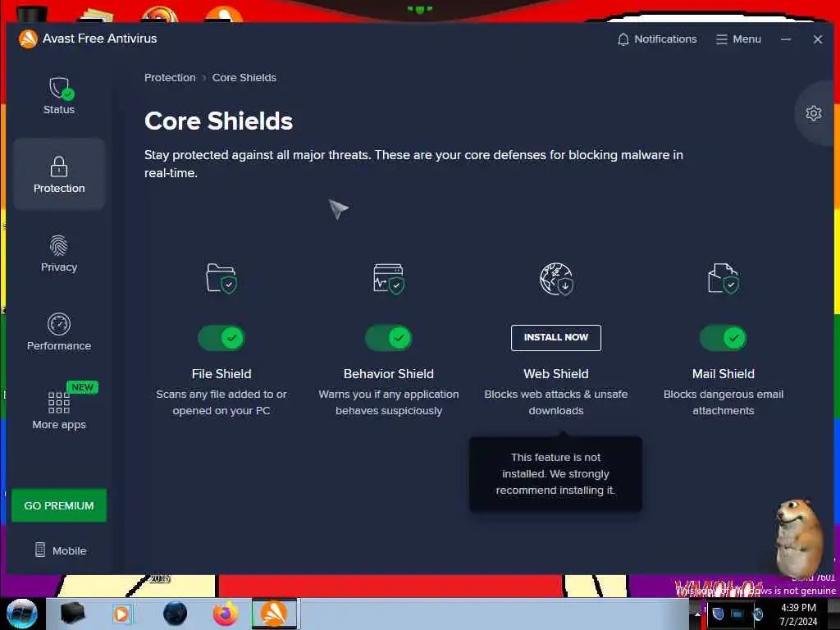This screenshot has height=630, width=840.
Task: Click the File Shield title
Action: pos(221,374)
